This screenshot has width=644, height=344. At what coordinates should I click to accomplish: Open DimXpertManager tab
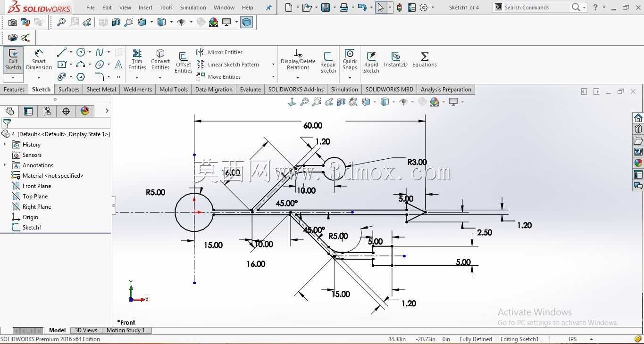point(66,111)
